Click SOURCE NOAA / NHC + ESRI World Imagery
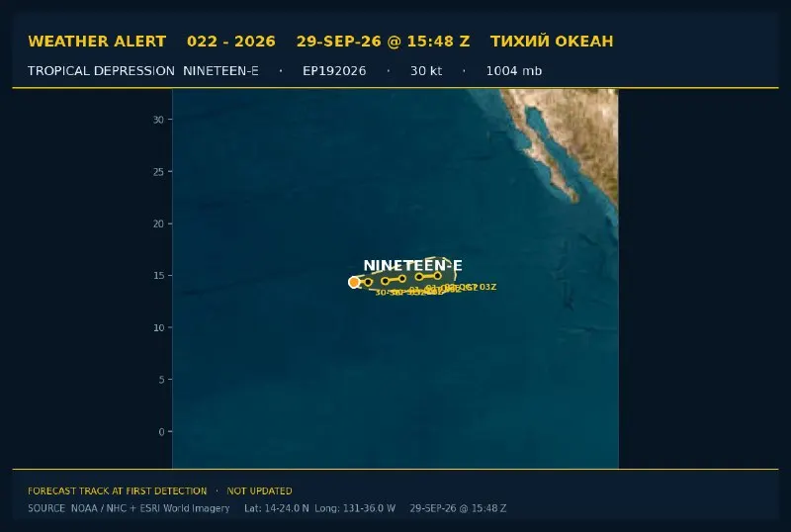This screenshot has height=532, width=791. [129, 508]
